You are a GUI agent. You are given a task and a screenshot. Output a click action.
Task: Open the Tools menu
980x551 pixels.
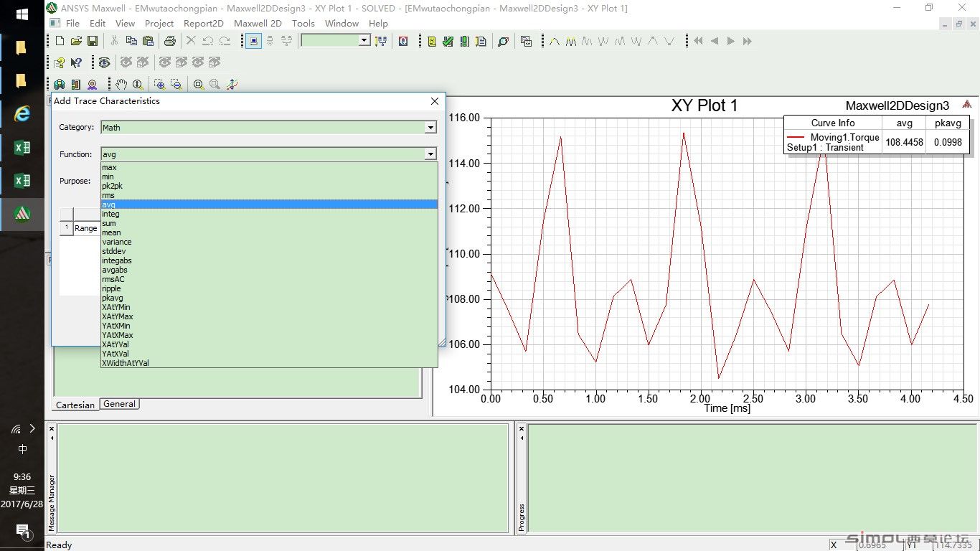click(303, 23)
